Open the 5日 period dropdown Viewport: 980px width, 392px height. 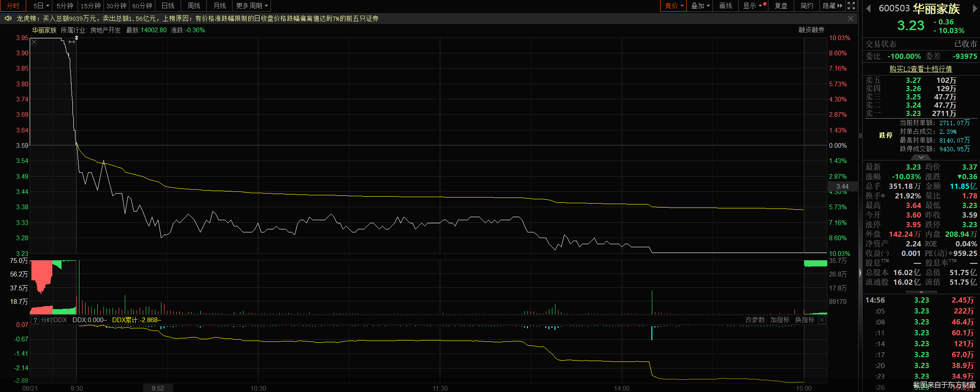[x=41, y=6]
